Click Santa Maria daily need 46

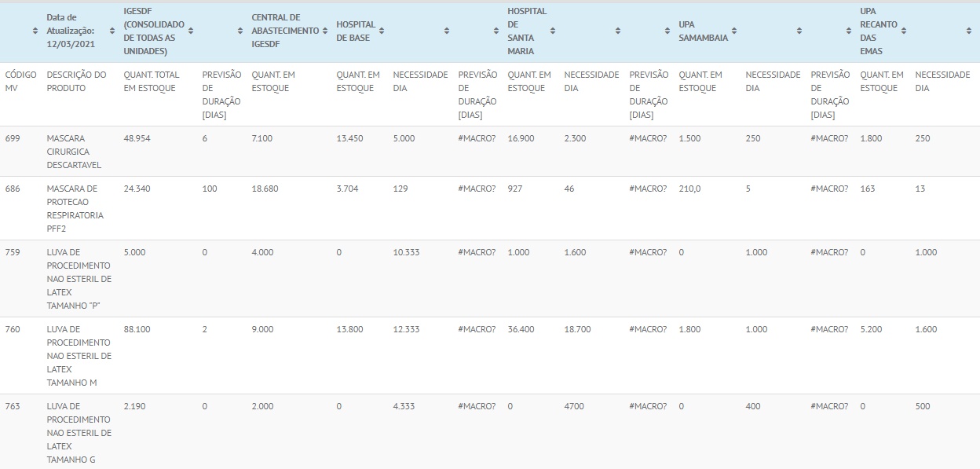570,189
